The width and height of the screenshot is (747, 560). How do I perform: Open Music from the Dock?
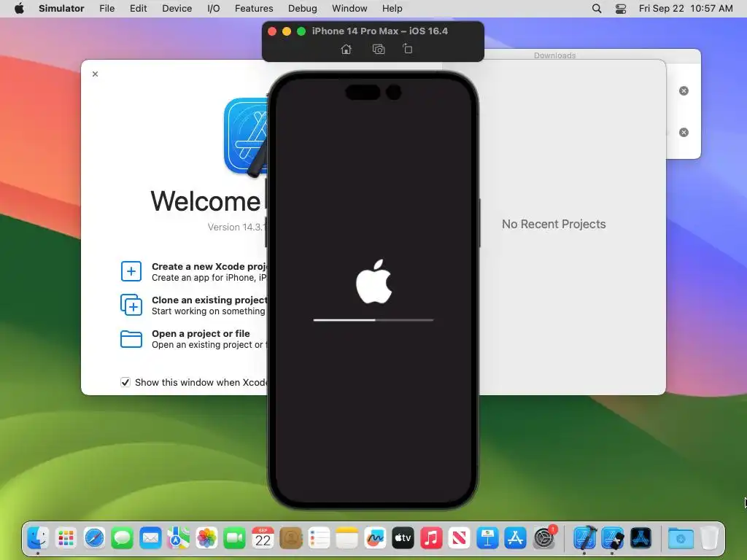tap(431, 538)
